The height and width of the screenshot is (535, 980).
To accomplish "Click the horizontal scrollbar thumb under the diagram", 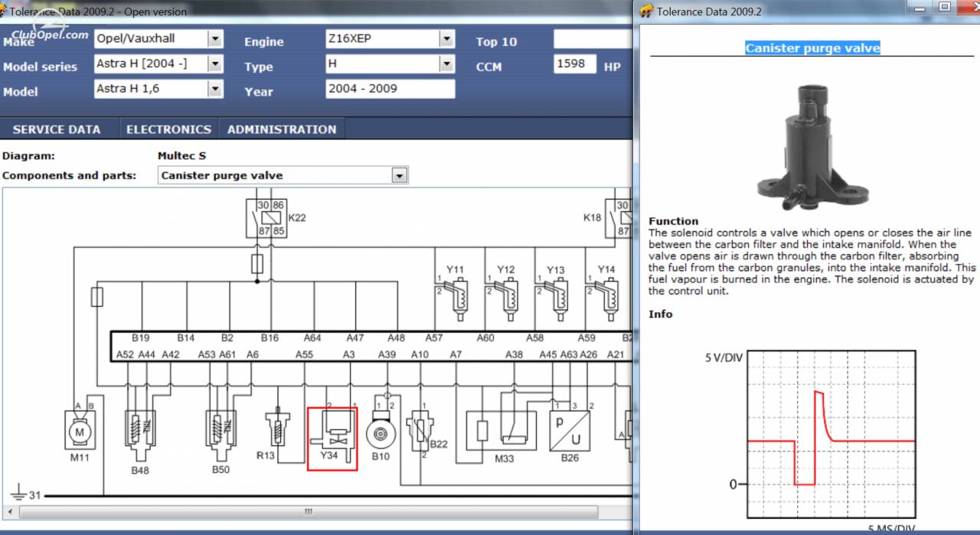I will pyautogui.click(x=309, y=511).
